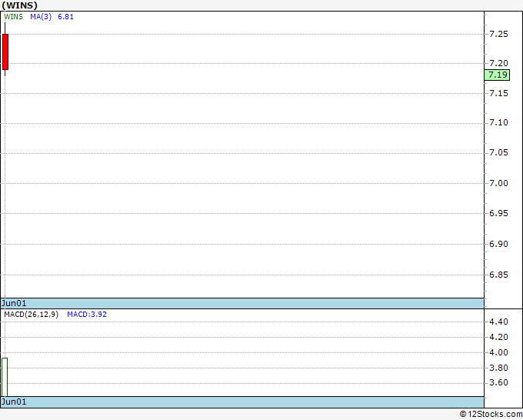Click the MACD:3.92 value text
This screenshot has width=523, height=420.
click(x=87, y=315)
